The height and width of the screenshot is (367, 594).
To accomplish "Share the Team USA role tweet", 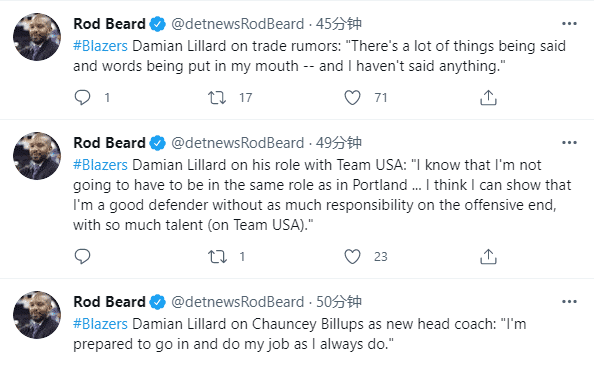I will [x=488, y=257].
